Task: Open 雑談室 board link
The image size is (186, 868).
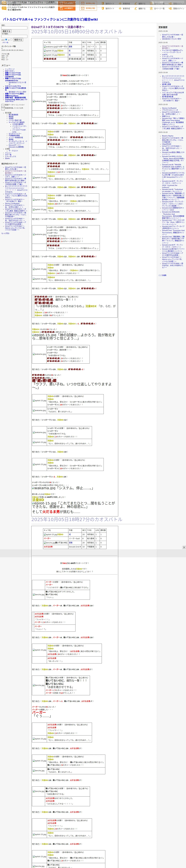Action: [11, 117]
